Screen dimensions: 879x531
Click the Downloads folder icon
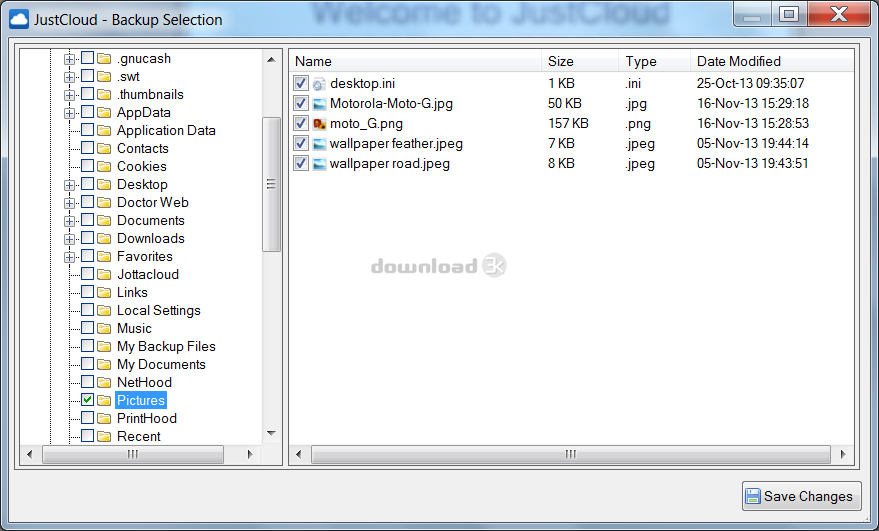tap(104, 238)
